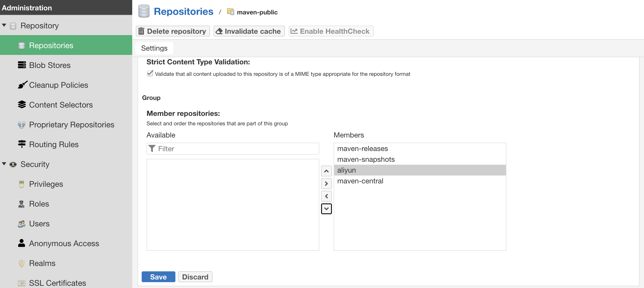
Task: Click the move-down arrow button for members
Action: (326, 209)
